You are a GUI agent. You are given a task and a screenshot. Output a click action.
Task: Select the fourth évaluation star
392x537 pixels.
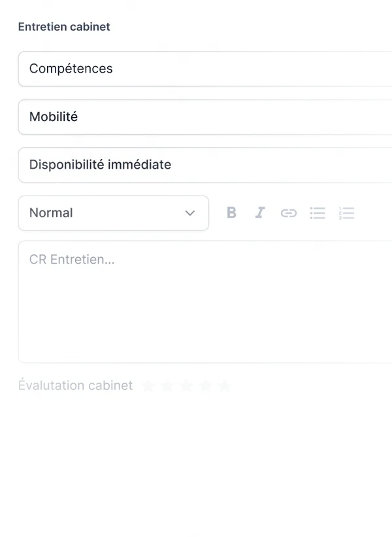(205, 386)
